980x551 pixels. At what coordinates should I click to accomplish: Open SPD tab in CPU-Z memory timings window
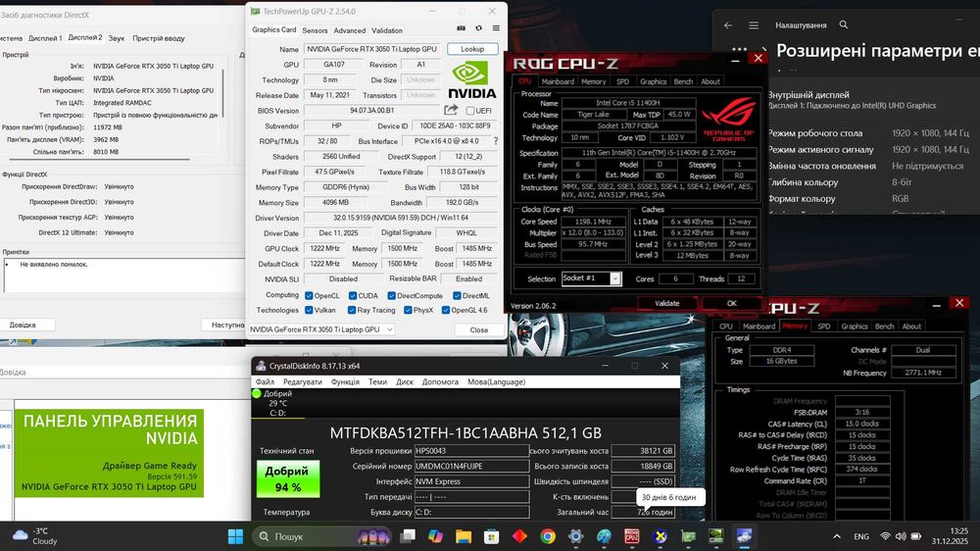coord(824,326)
